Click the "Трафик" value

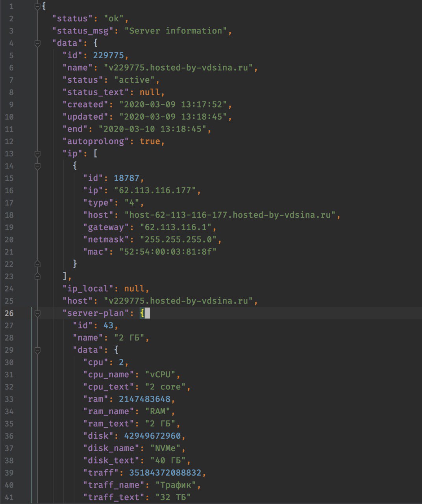pyautogui.click(x=176, y=485)
